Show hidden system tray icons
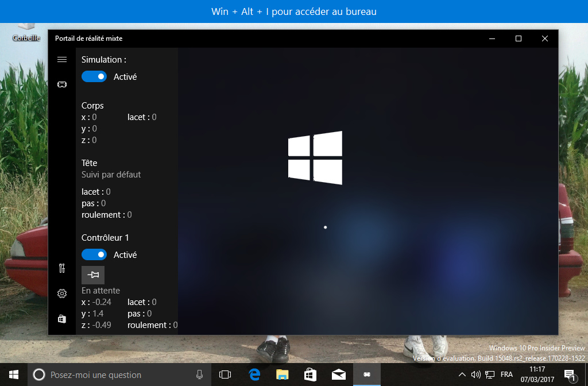The height and width of the screenshot is (386, 588). coord(462,375)
